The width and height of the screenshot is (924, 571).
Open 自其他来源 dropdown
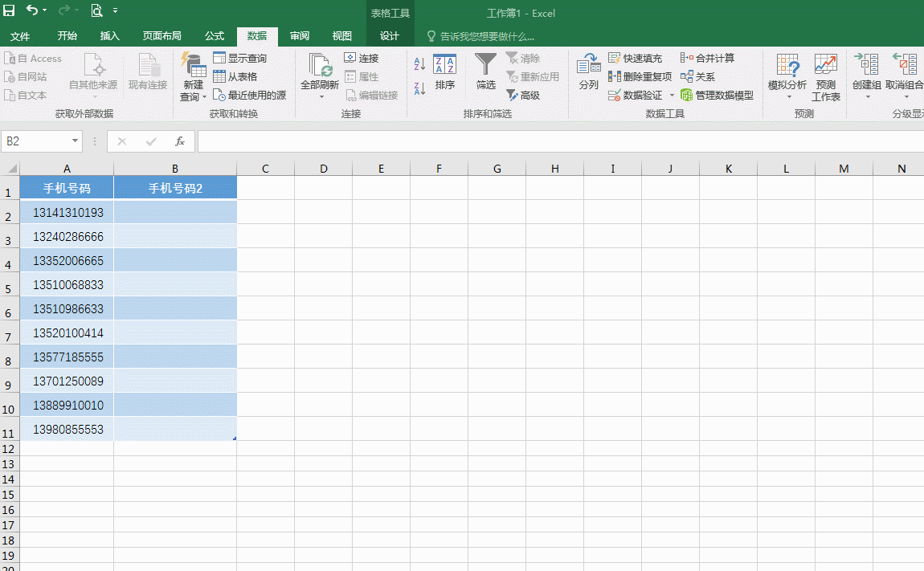pyautogui.click(x=93, y=75)
